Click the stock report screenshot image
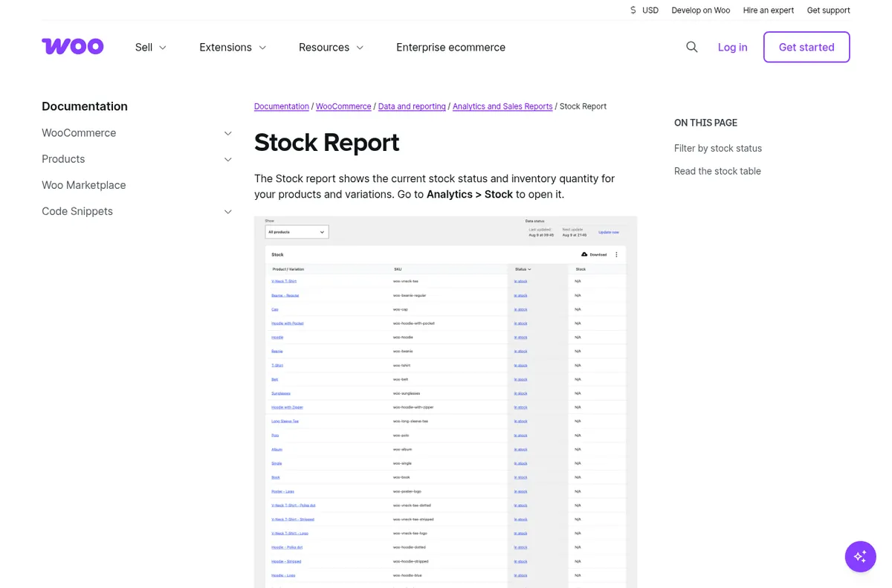This screenshot has width=892, height=588. (x=446, y=402)
